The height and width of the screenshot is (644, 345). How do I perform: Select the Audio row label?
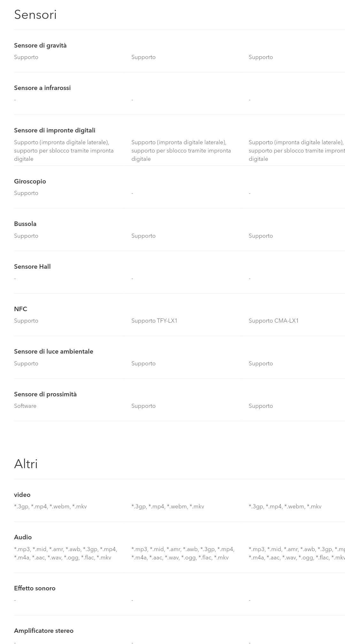(x=23, y=537)
